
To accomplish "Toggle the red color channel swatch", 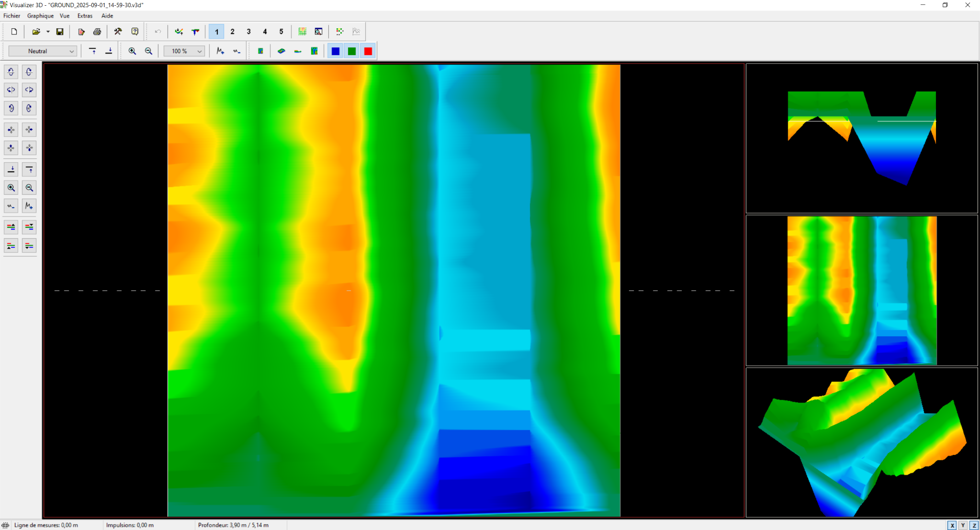I will tap(368, 51).
